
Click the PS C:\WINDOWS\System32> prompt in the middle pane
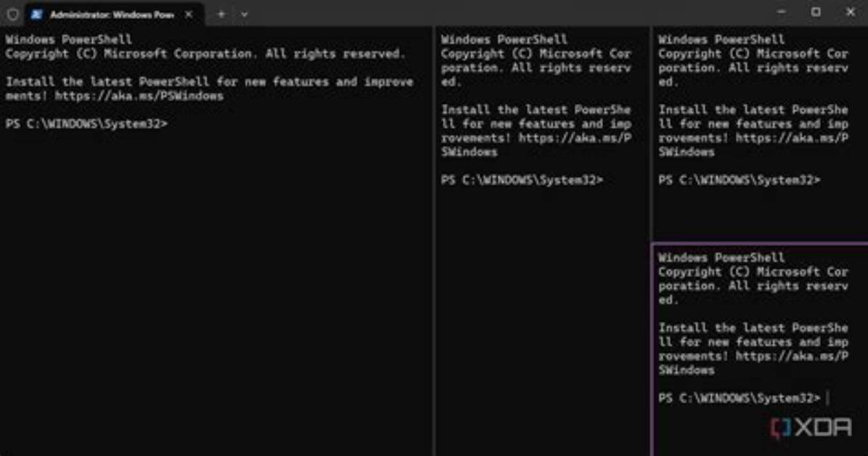click(522, 180)
